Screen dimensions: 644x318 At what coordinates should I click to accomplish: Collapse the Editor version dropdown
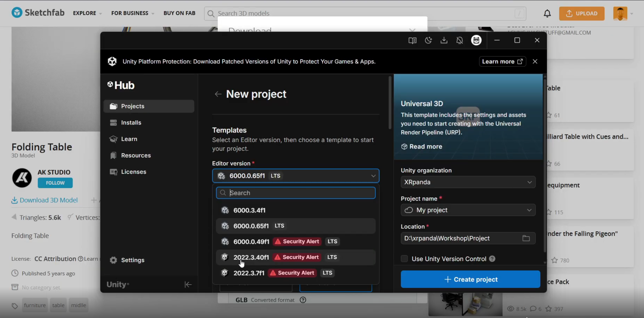373,176
